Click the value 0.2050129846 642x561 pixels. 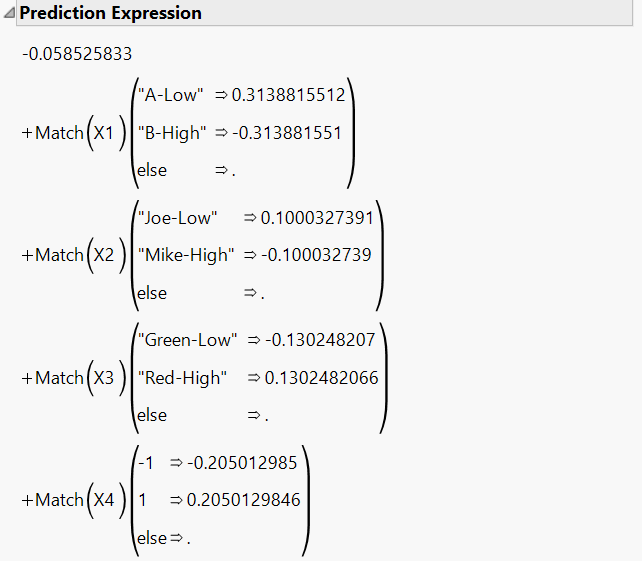coord(244,500)
